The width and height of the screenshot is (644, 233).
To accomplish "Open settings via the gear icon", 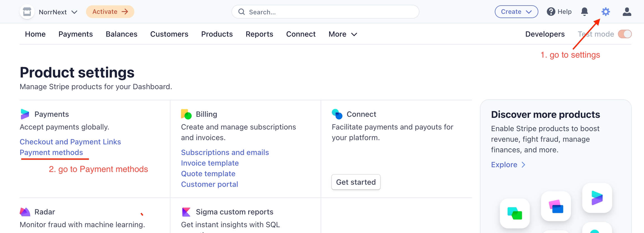I will pos(605,12).
